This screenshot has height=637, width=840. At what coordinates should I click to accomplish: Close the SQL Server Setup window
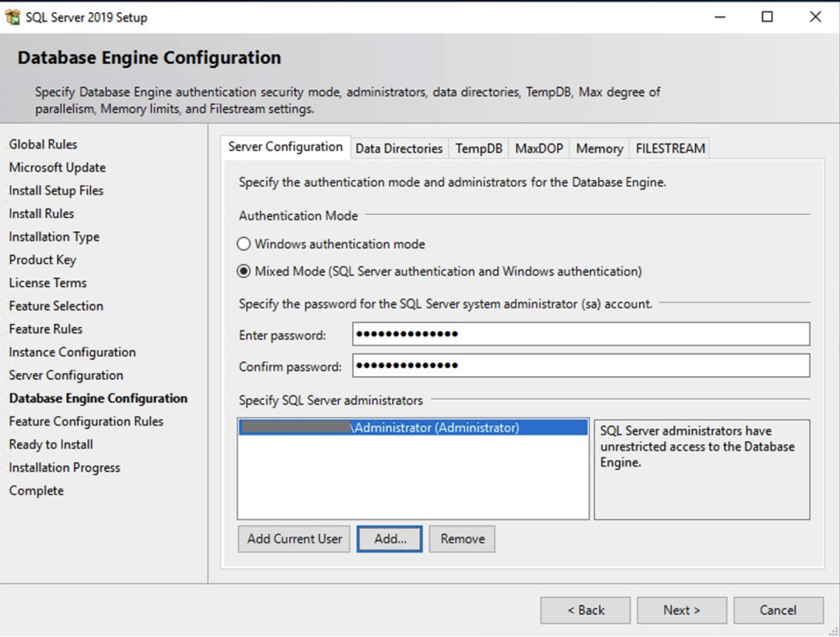pos(815,16)
